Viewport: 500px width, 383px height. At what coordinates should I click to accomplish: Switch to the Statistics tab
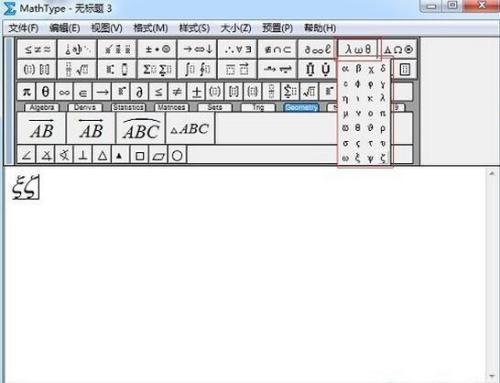128,107
